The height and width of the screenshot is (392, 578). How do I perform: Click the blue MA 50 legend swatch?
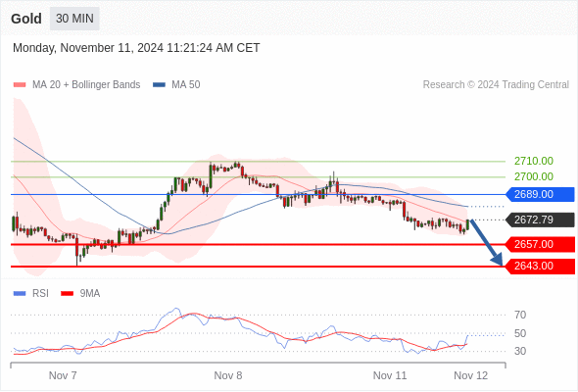point(160,85)
